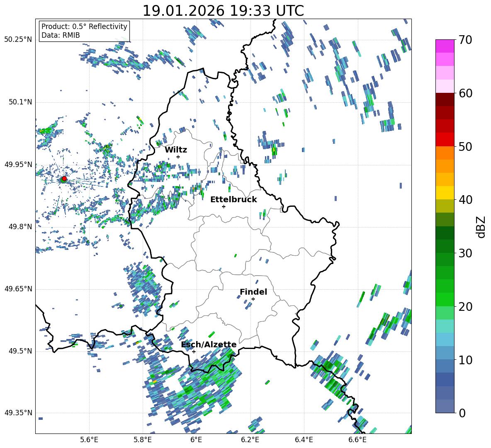Image resolution: width=491 pixels, height=448 pixels.
Task: Click the Wiltz station cross marker
Action: pos(178,157)
